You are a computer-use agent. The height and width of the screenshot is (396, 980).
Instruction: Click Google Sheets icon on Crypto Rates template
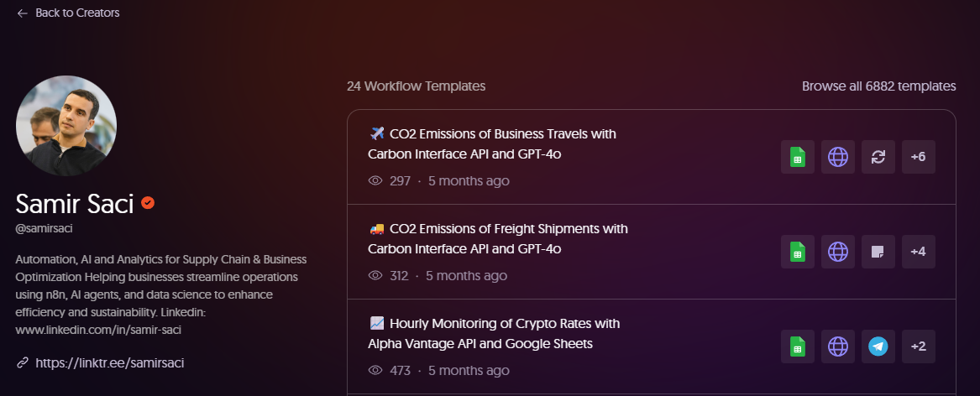[x=798, y=346]
